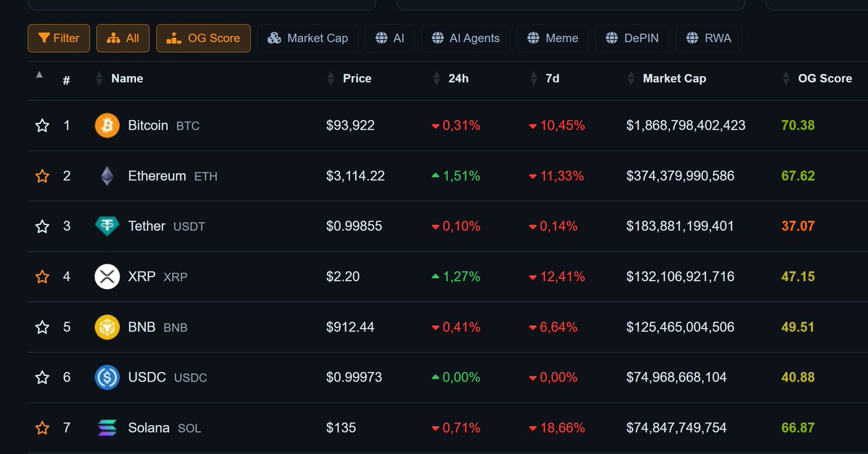Open the Meme category tab
The image size is (868, 454).
pyautogui.click(x=553, y=38)
